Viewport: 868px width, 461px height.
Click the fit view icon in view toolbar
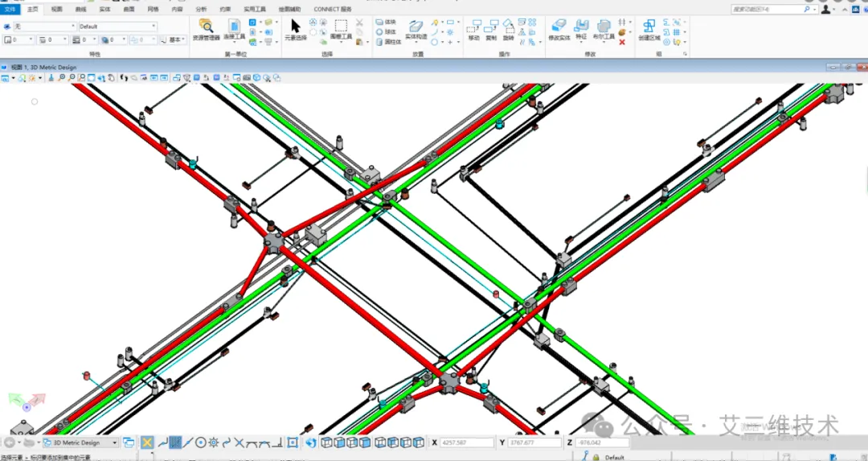tap(92, 77)
